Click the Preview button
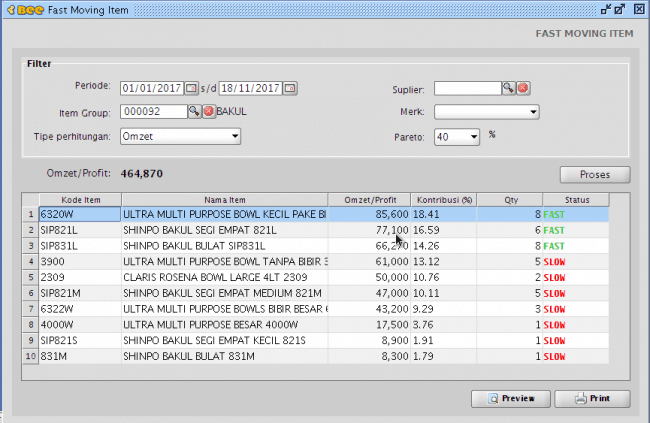Image resolution: width=650 pixels, height=423 pixels. coord(511,399)
